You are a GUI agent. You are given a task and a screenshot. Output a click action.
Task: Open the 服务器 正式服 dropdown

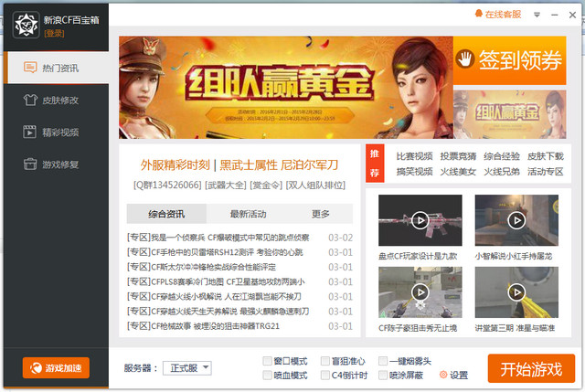[x=187, y=368]
